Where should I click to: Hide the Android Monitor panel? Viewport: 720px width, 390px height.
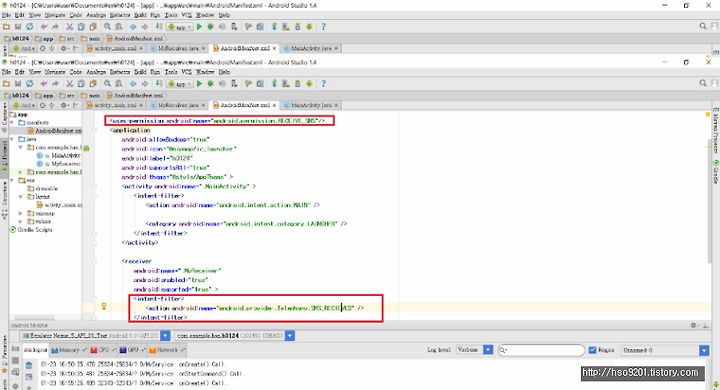pos(706,325)
